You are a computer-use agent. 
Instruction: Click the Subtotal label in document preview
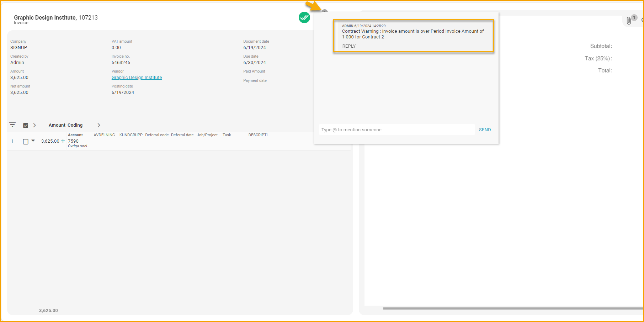(601, 46)
